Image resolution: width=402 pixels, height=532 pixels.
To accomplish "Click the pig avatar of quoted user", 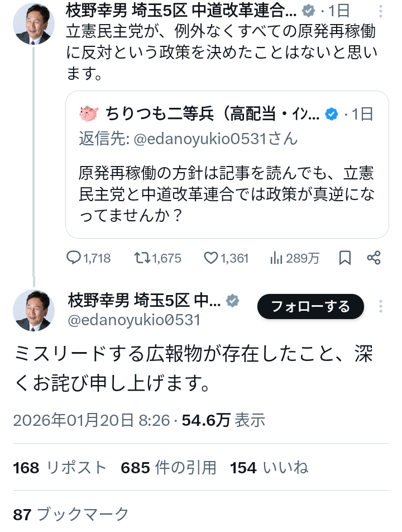I will point(88,114).
